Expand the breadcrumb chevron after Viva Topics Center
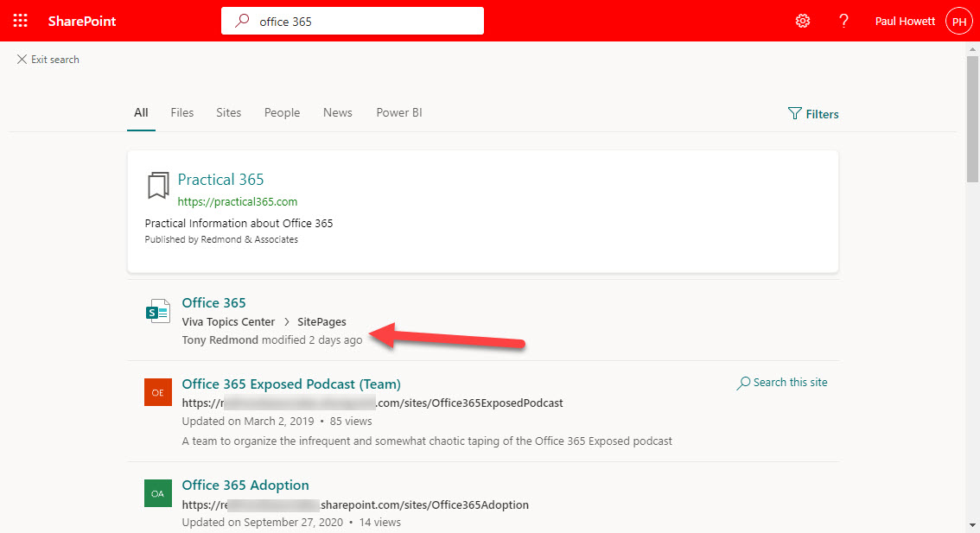The image size is (980, 533). pos(286,320)
